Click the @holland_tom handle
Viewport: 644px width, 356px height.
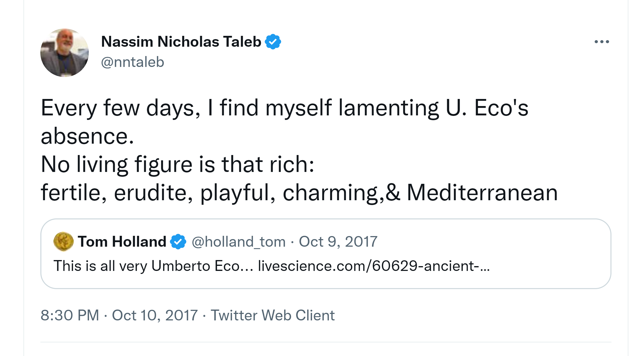pos(239,242)
